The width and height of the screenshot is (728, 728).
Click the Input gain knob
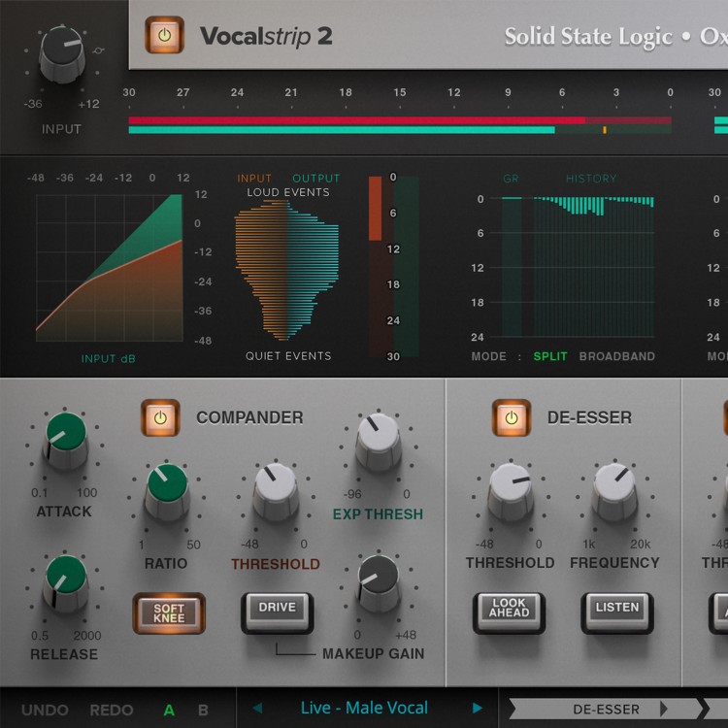point(62,54)
